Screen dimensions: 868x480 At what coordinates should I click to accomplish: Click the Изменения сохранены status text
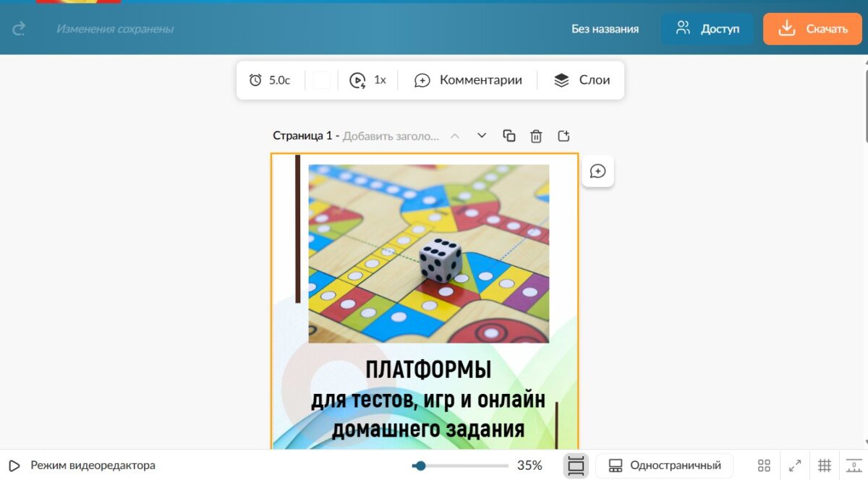click(115, 29)
